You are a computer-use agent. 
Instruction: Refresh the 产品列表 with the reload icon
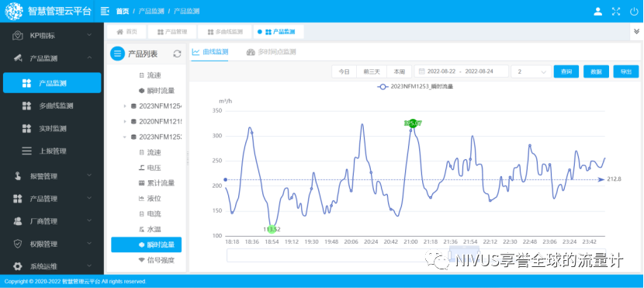click(x=177, y=54)
